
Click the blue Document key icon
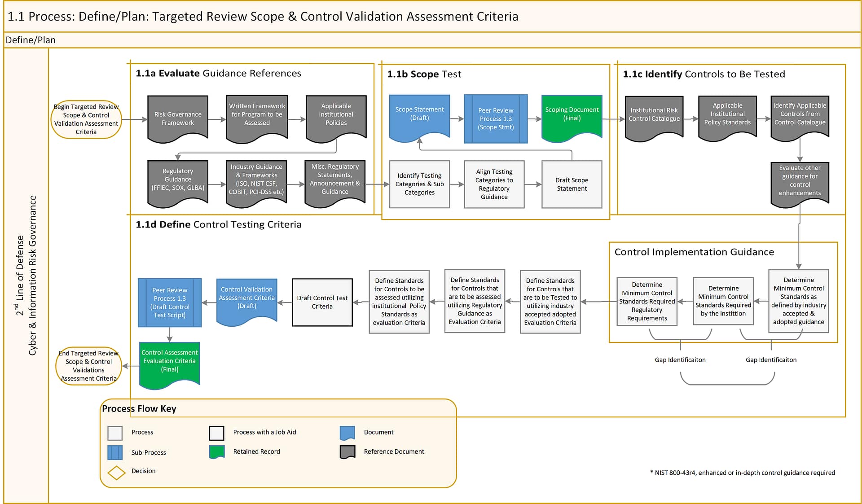coord(347,433)
